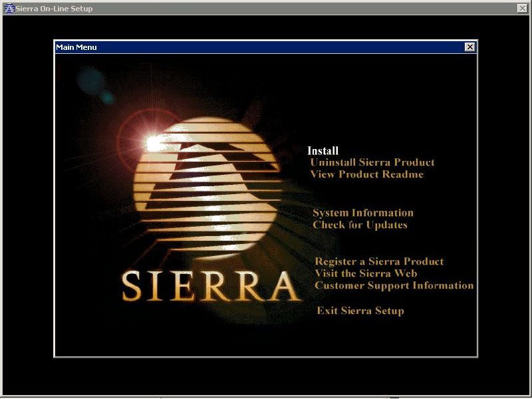The image size is (532, 399).
Task: Select Uninstall Sierra Product
Action: (x=372, y=162)
